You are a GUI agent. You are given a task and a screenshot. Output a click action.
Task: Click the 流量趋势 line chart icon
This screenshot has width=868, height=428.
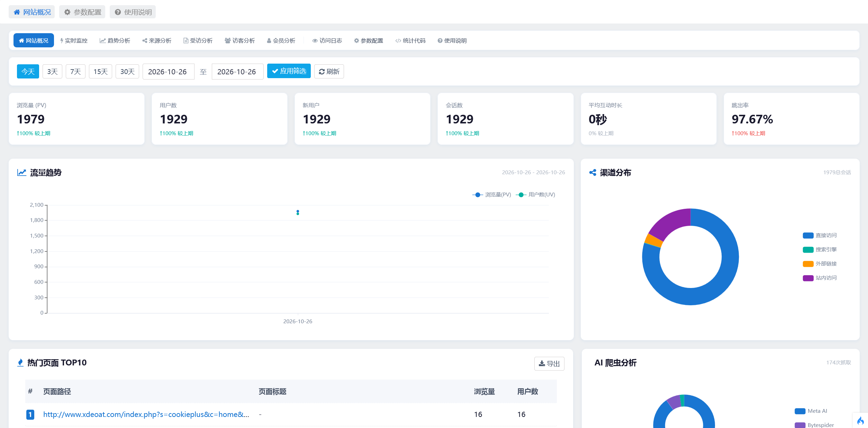click(22, 173)
